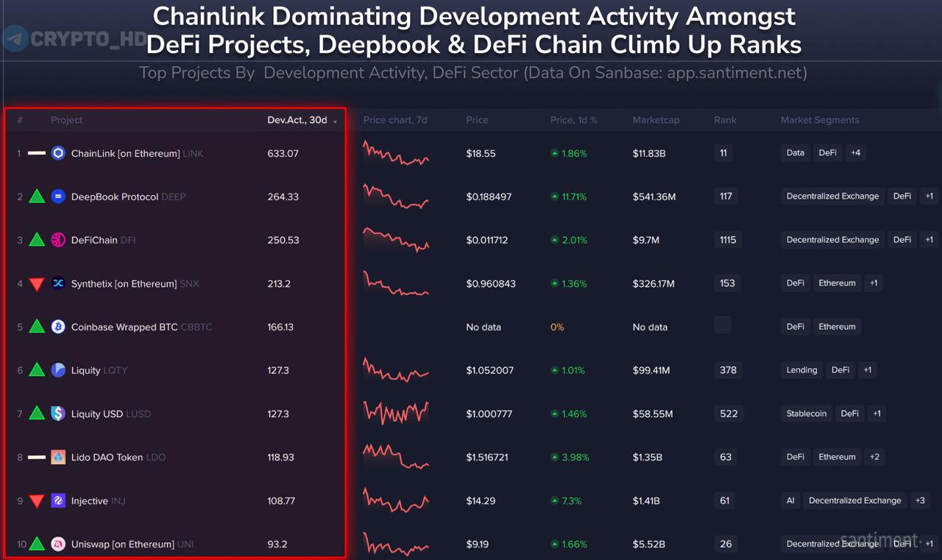Click the price value $0.960843

point(491,284)
